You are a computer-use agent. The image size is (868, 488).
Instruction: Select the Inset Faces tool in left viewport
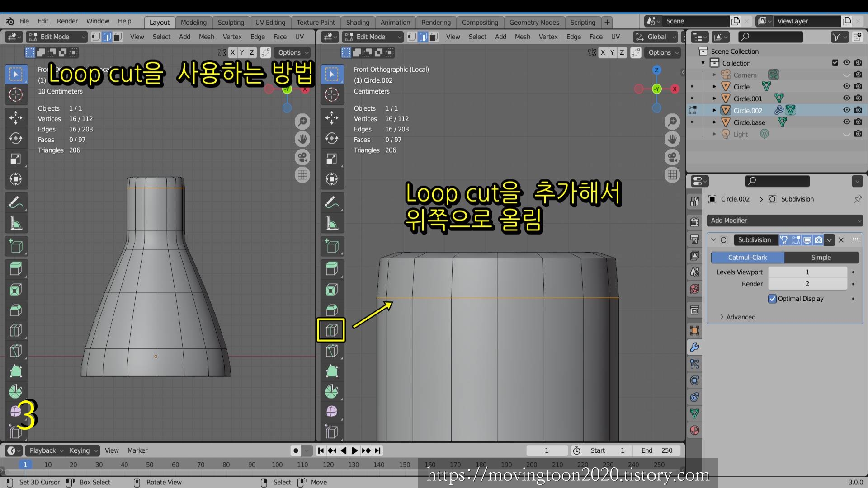[16, 290]
